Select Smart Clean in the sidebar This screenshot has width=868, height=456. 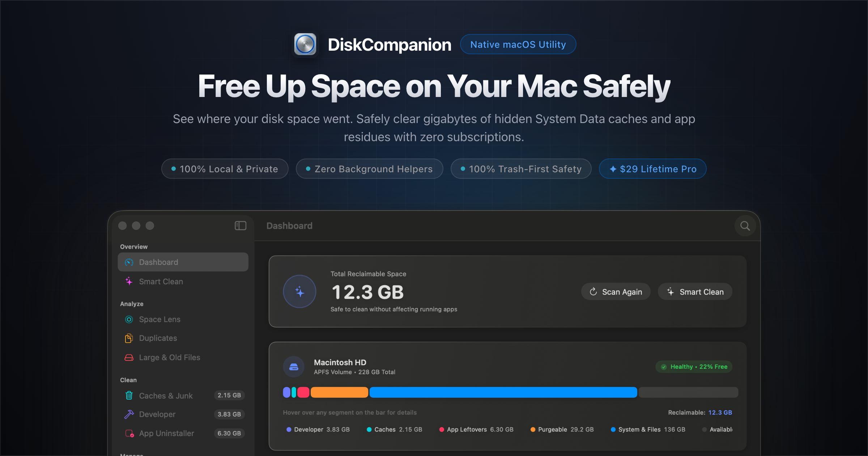point(183,281)
